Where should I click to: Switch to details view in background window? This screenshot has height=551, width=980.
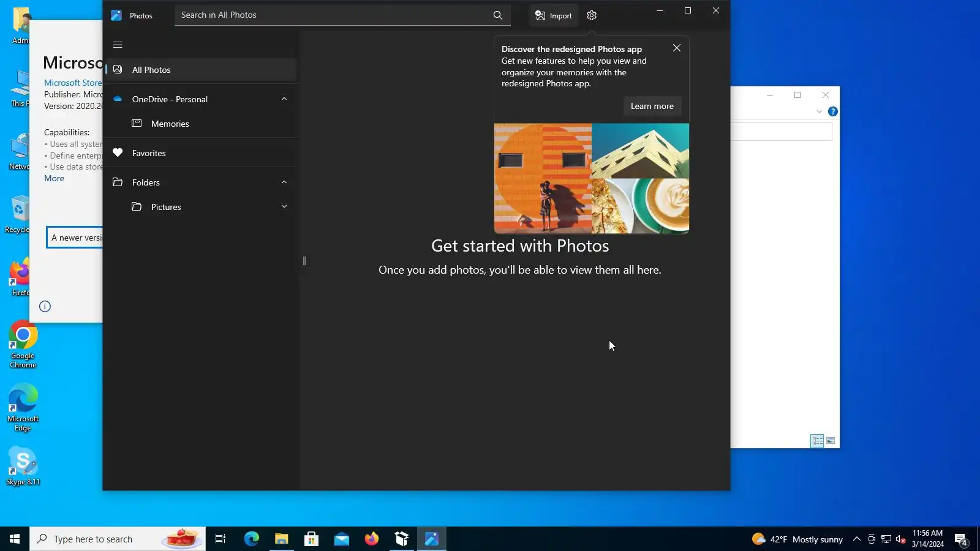tap(817, 441)
